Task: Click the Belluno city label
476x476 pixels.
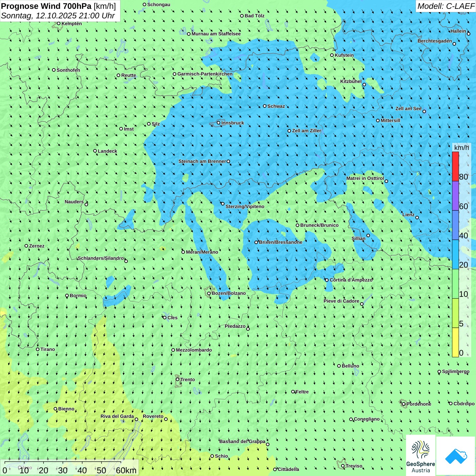Action: [x=350, y=366]
